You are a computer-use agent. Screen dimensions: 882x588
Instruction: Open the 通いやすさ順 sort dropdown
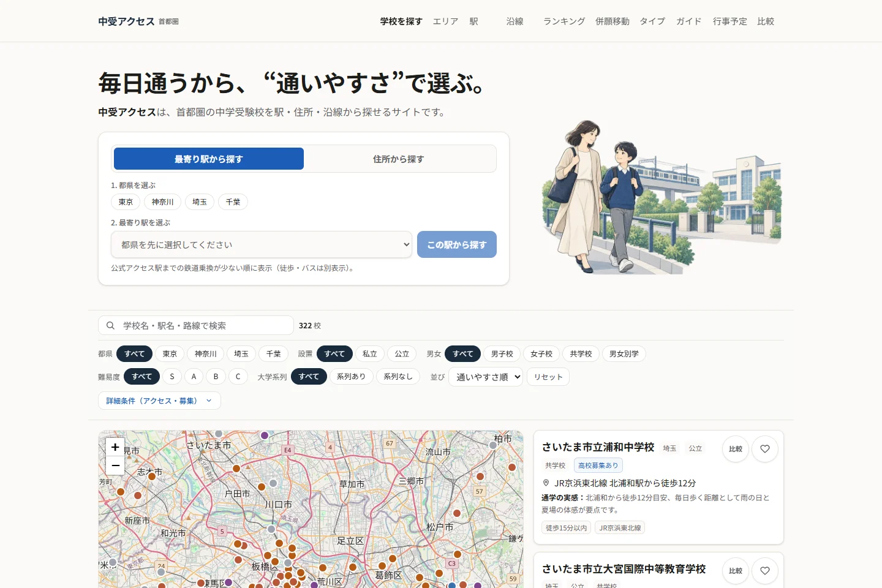(486, 377)
